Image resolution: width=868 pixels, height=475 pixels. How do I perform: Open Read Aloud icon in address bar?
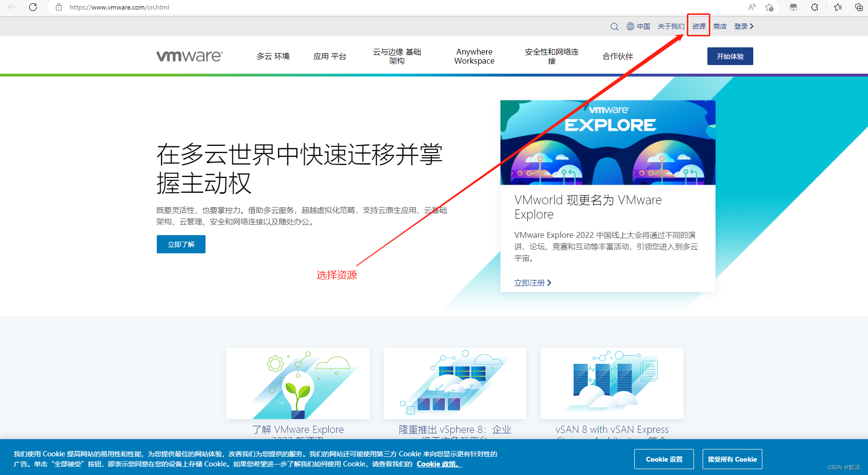(x=752, y=7)
